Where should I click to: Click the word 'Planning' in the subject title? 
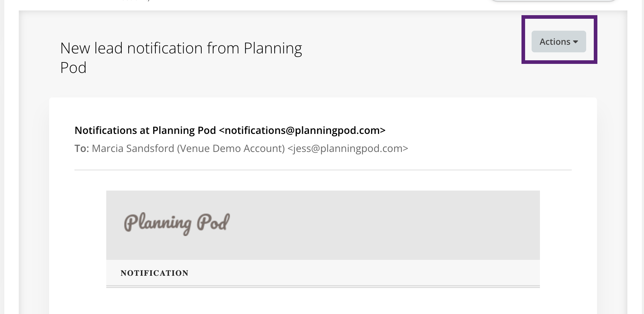(273, 48)
